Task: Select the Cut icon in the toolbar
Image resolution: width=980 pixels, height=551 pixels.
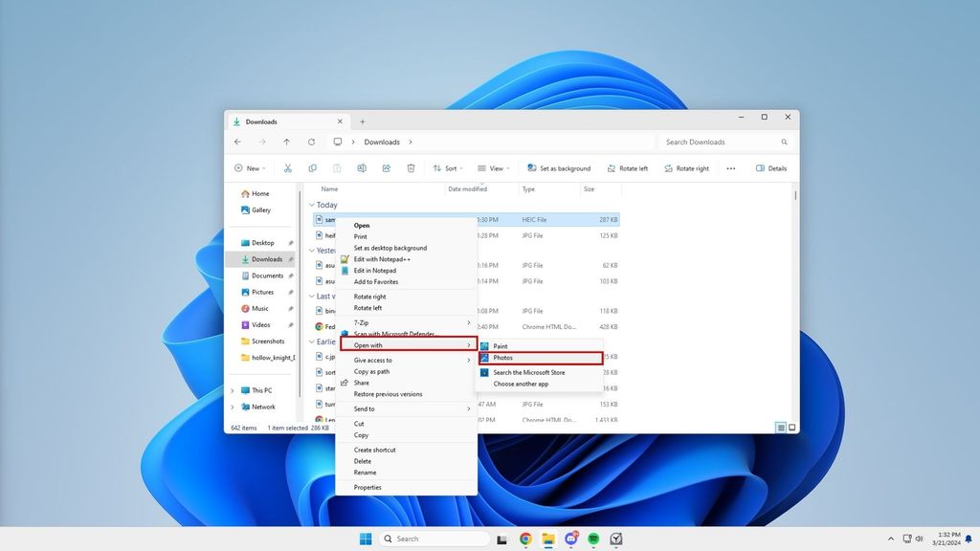Action: tap(289, 167)
